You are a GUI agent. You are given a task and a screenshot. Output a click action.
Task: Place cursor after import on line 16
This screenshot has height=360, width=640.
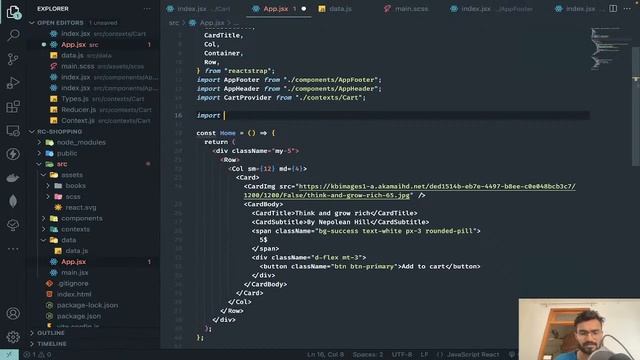[224, 116]
